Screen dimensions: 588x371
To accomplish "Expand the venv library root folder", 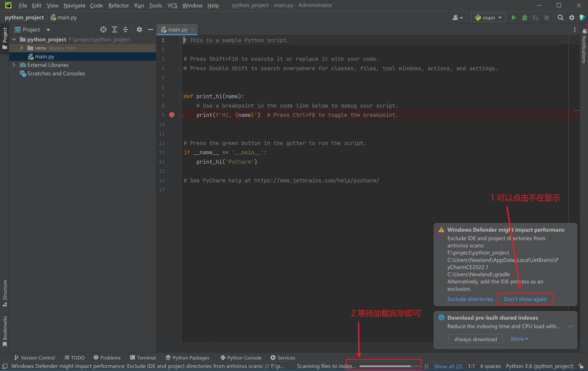I will [21, 48].
